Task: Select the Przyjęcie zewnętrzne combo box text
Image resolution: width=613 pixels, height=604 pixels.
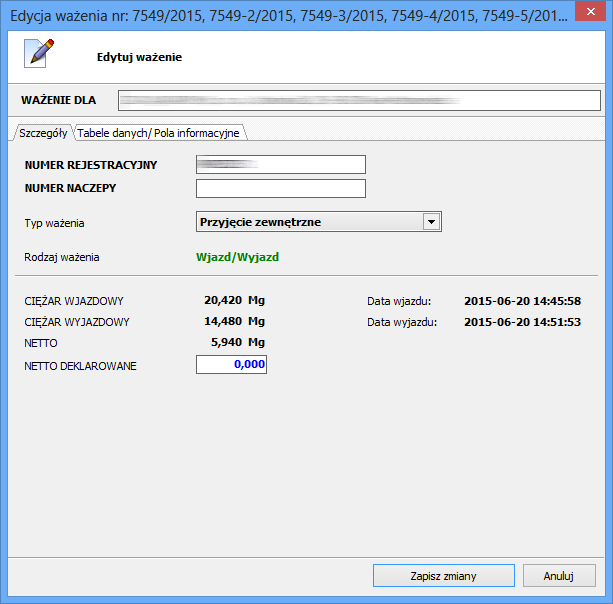Action: click(309, 222)
